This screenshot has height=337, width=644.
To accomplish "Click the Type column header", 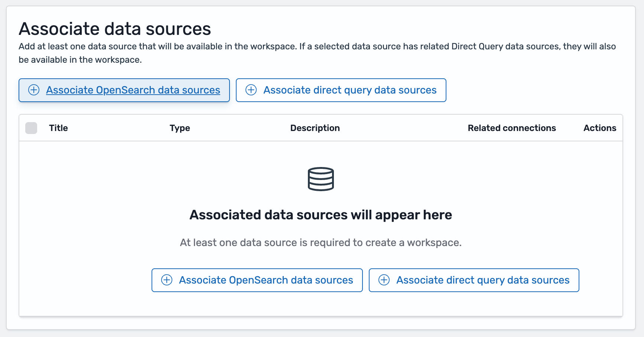I will (x=180, y=128).
